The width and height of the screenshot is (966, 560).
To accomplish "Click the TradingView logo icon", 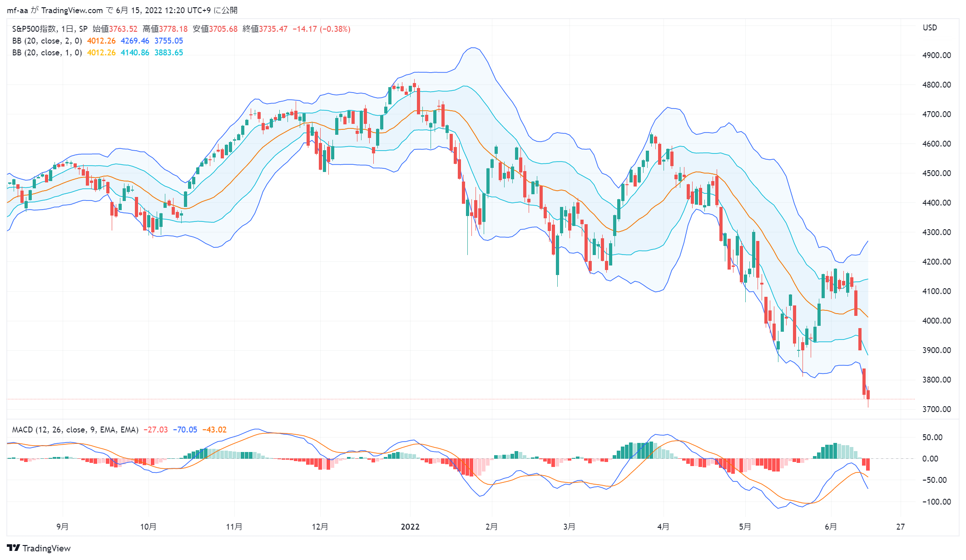I will pos(14,548).
